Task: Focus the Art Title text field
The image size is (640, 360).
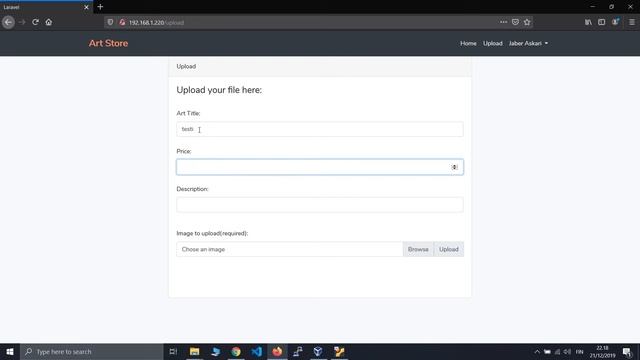Action: [x=320, y=129]
